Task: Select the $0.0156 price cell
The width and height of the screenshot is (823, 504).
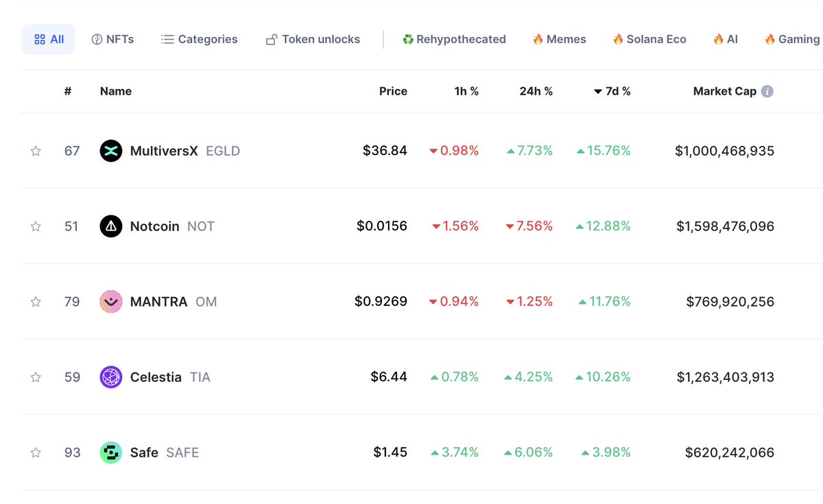Action: [x=382, y=226]
